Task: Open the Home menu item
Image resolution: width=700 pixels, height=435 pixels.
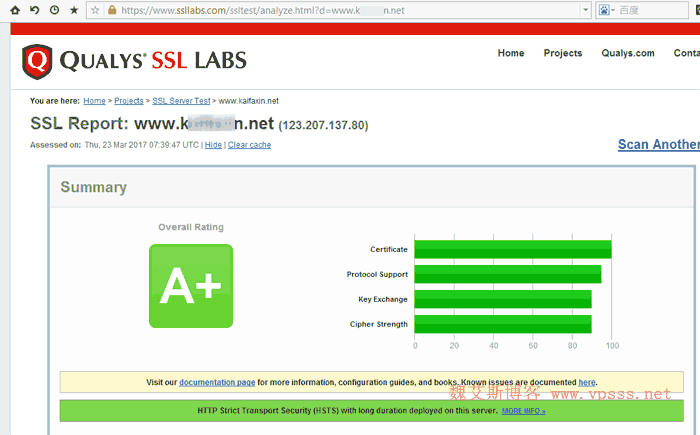Action: 510,53
